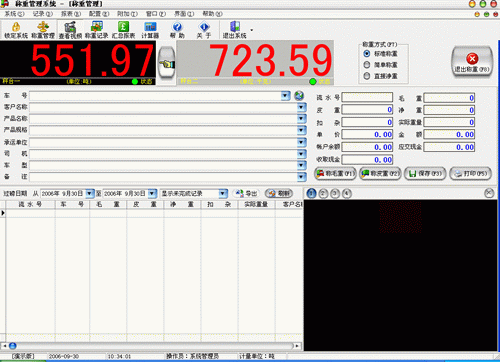Expand the 产品名称 dropdown arrow
Viewport: 500px width, 362px height.
coord(302,119)
